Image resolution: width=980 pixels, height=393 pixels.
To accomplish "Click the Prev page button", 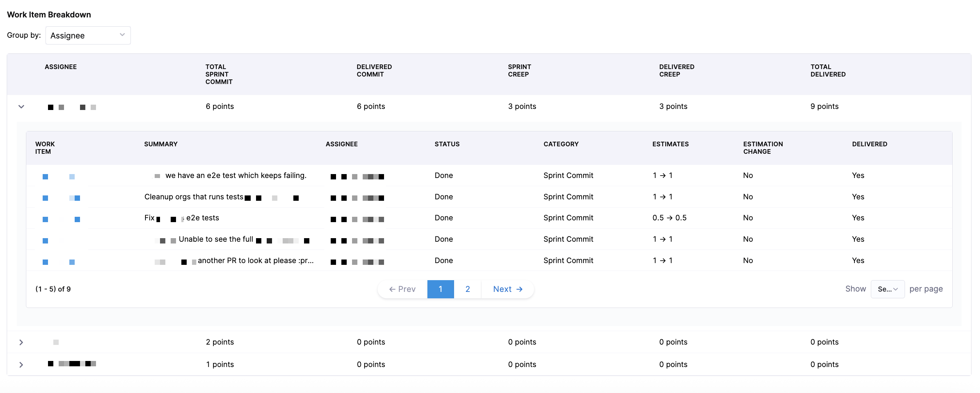I will coord(403,289).
